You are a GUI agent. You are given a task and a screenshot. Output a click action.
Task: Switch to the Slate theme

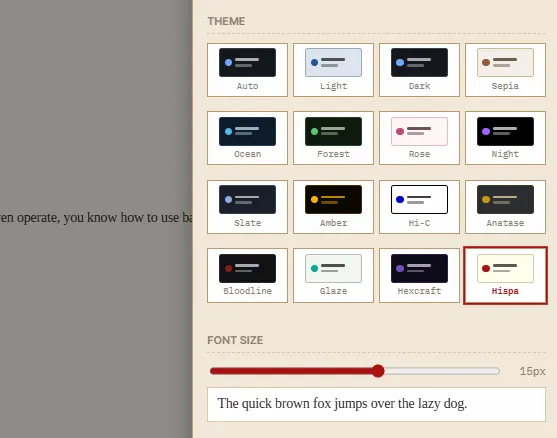tap(247, 207)
